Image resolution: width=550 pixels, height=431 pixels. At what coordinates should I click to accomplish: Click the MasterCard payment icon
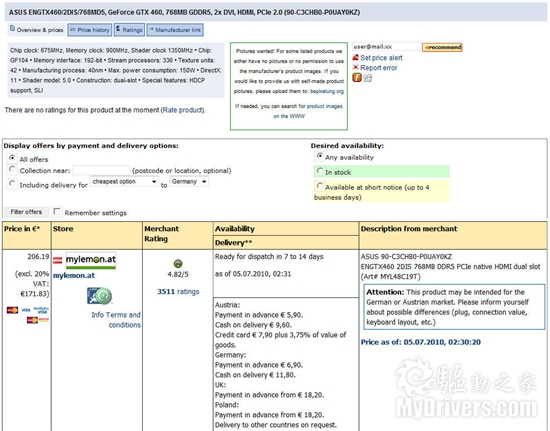[x=13, y=310]
